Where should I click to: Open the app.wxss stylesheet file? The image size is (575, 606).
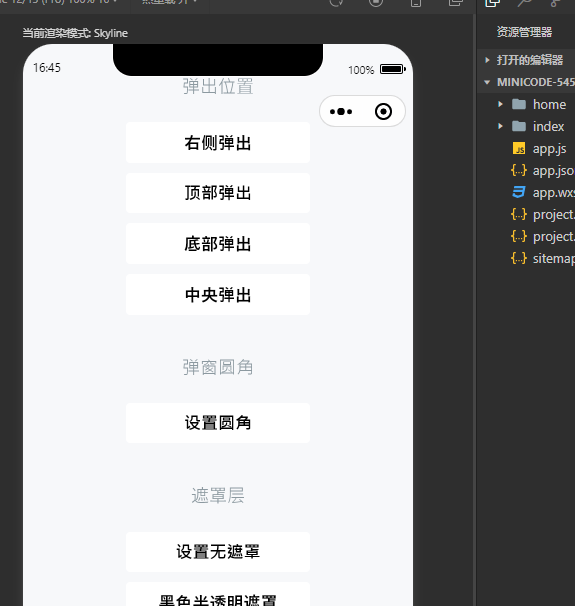pyautogui.click(x=553, y=192)
